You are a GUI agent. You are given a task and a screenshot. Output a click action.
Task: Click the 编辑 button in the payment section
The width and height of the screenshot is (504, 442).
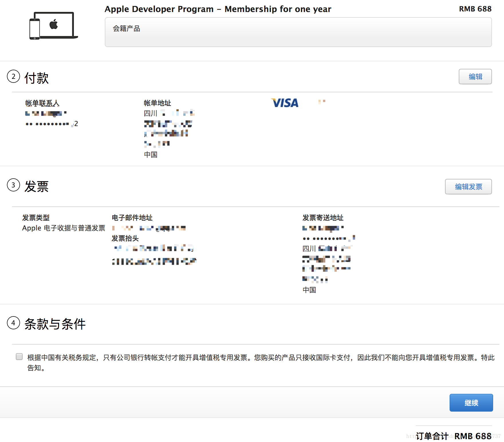(475, 77)
